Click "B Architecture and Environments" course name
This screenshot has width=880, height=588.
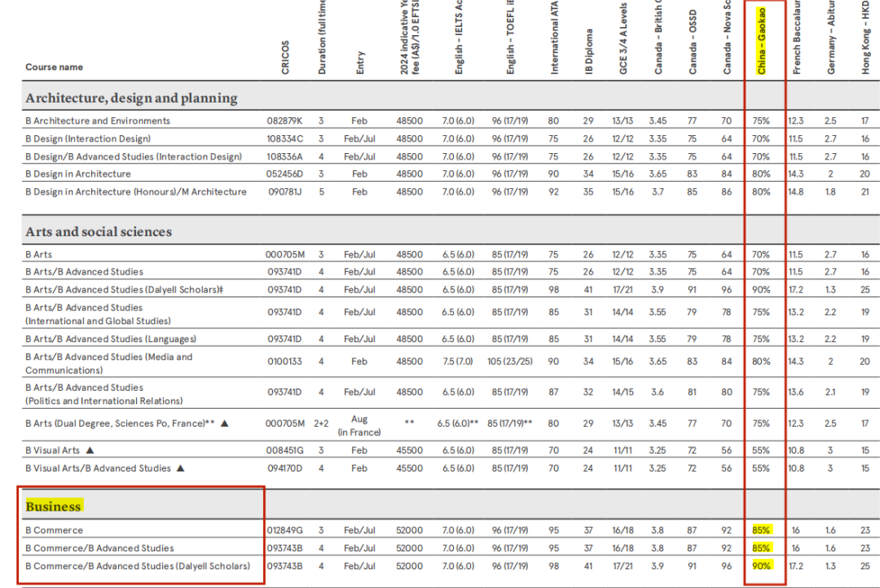pyautogui.click(x=98, y=121)
